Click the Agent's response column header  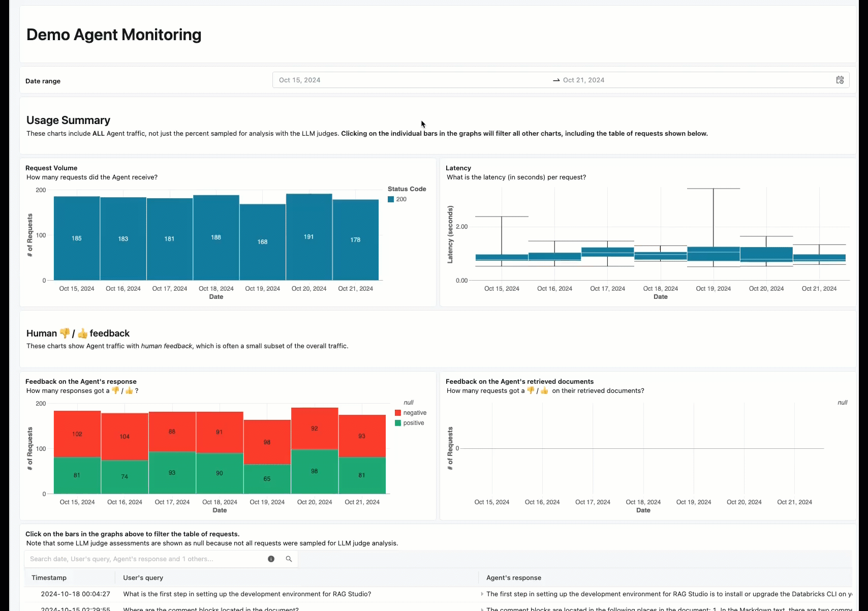(x=513, y=578)
